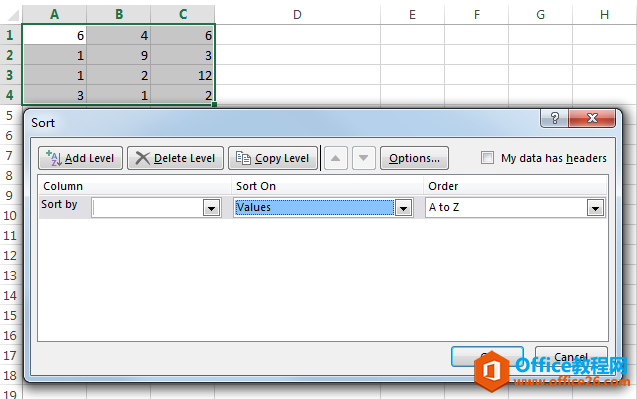Open the Order A to Z dropdown
This screenshot has height=399, width=637.
point(596,208)
